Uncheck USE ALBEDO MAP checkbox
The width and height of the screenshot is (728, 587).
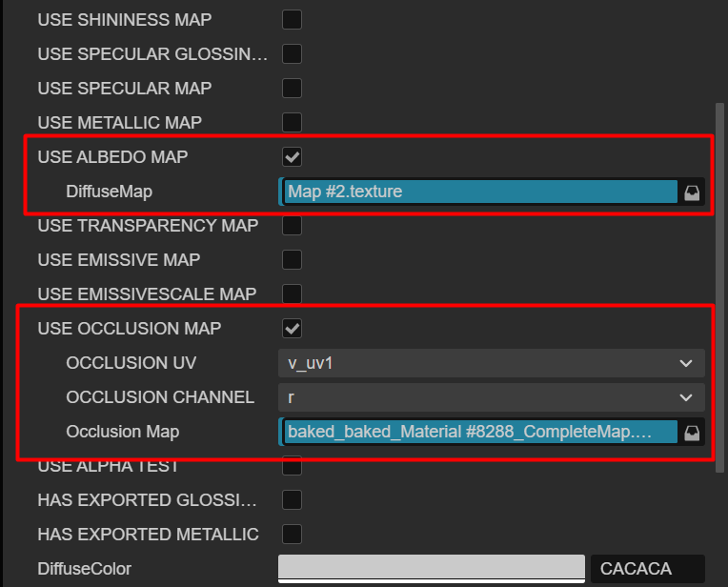pos(292,157)
